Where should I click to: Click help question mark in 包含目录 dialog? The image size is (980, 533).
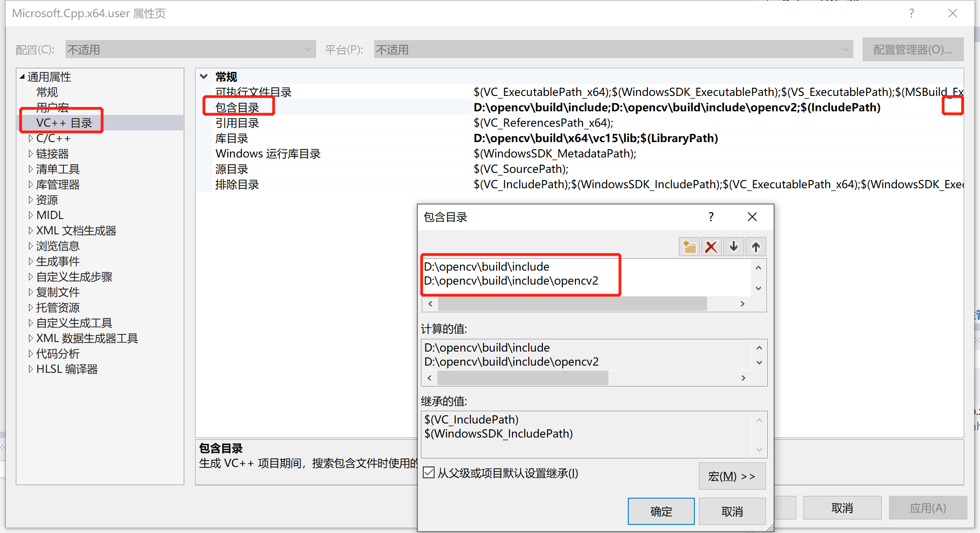711,217
